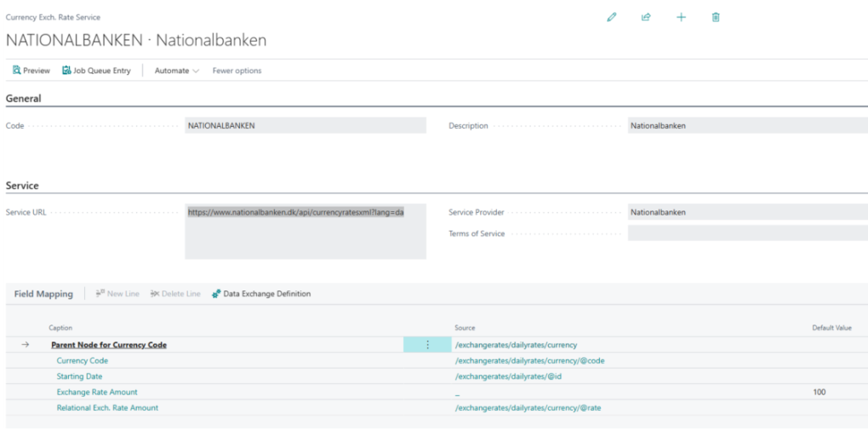Open Job Queue Entry action

tap(96, 71)
